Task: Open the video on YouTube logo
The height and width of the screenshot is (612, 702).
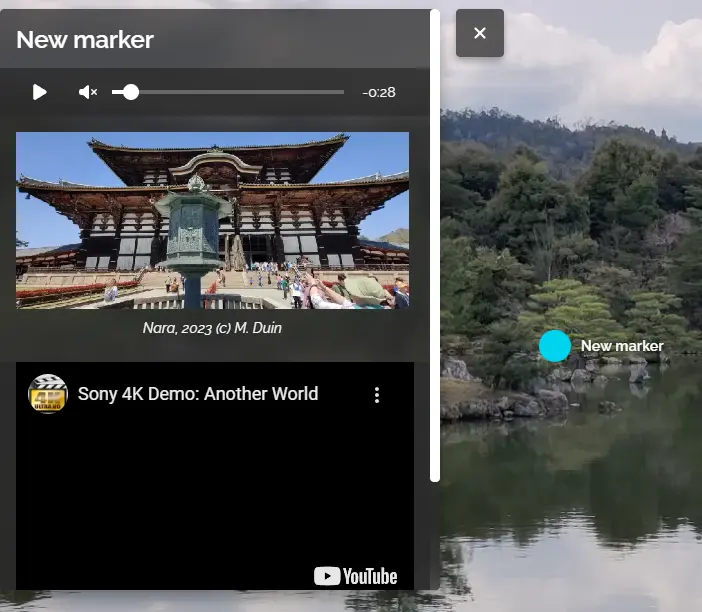Action: tap(355, 576)
